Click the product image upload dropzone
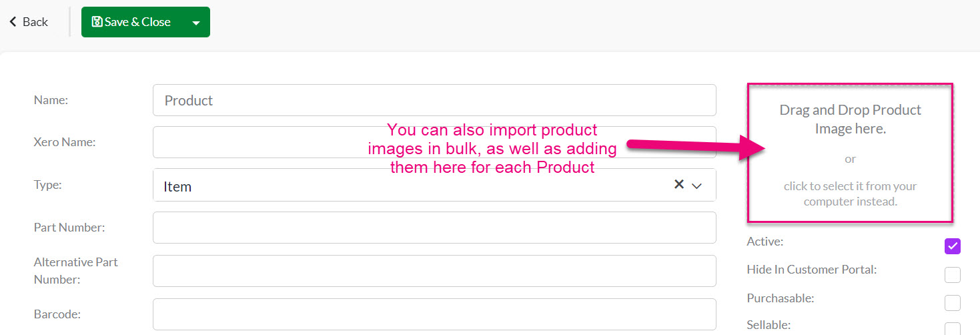The width and height of the screenshot is (980, 335). (850, 153)
